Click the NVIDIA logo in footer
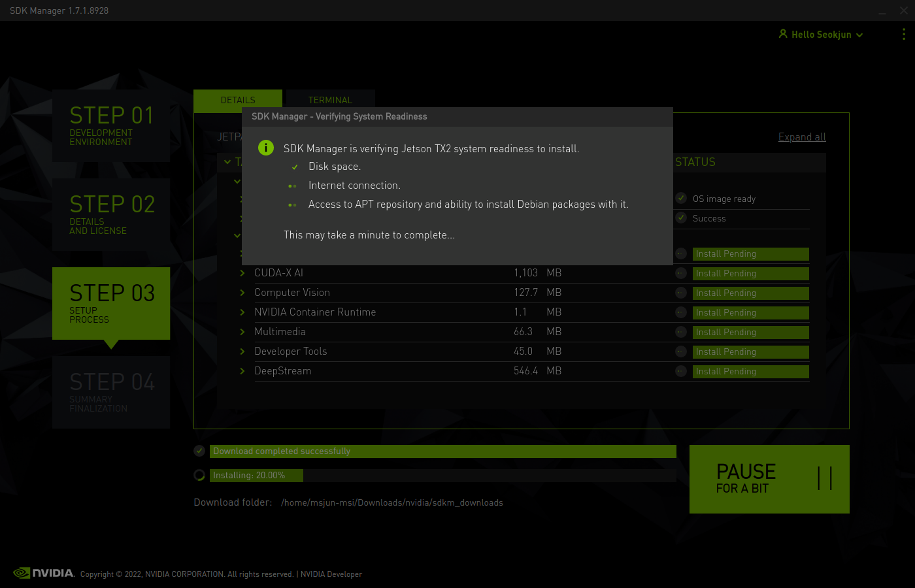Image resolution: width=915 pixels, height=588 pixels. 44,573
